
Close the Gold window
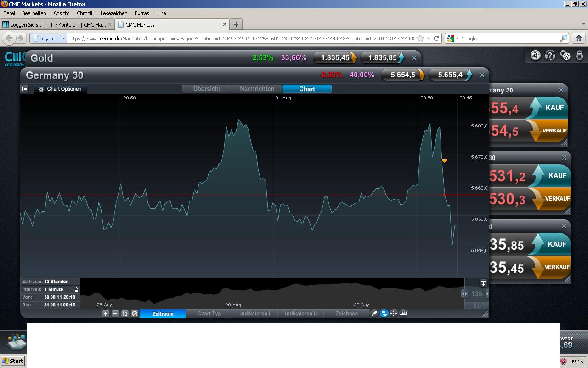point(414,58)
